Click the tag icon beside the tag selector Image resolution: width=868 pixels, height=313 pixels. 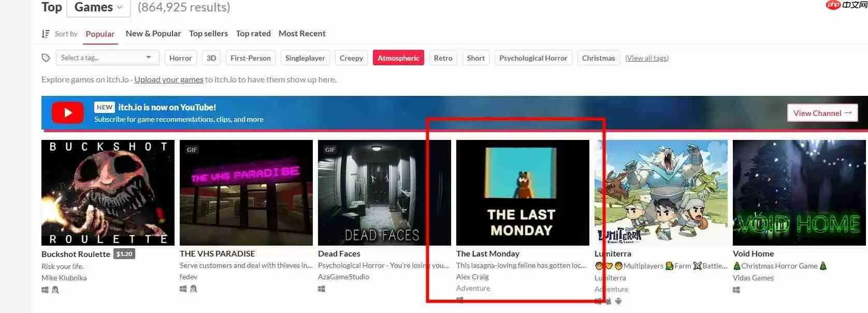pyautogui.click(x=46, y=58)
